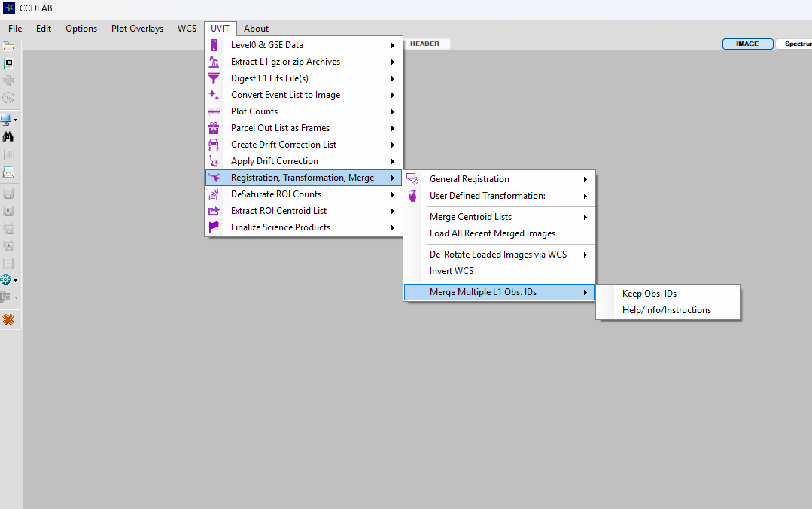Switch to the HEADER tab

click(426, 44)
